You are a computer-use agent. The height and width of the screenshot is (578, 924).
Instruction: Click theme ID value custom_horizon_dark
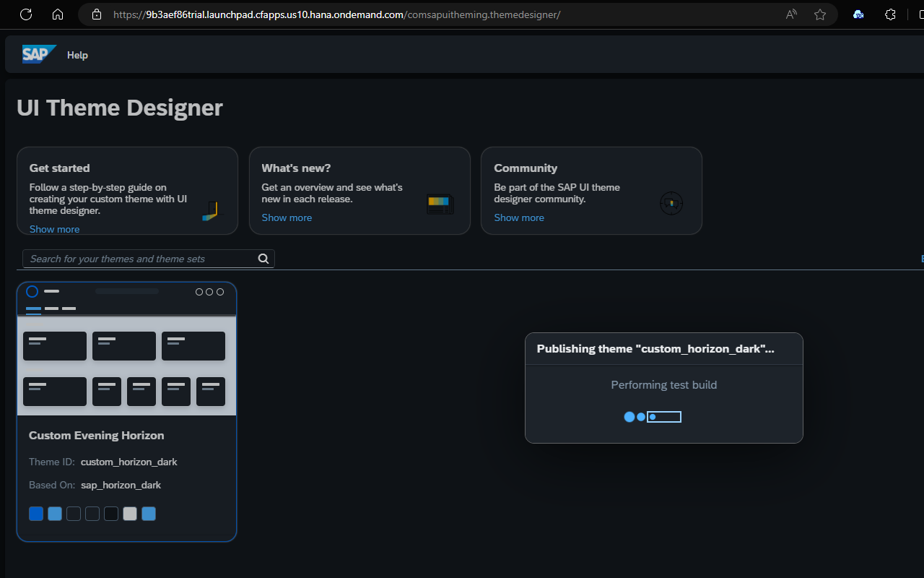pyautogui.click(x=129, y=462)
